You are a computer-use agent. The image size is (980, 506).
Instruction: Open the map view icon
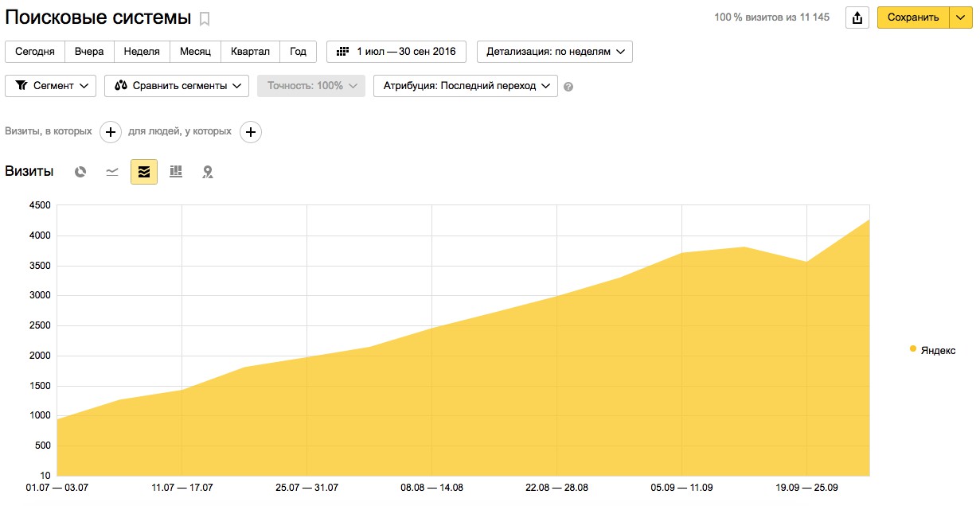point(208,172)
